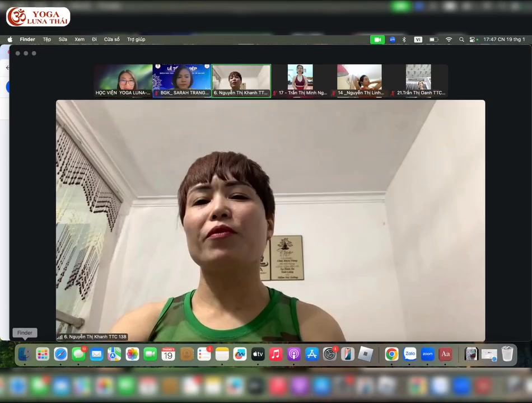Open the Mail app in dock
Image resolution: width=532 pixels, height=403 pixels.
[96, 354]
